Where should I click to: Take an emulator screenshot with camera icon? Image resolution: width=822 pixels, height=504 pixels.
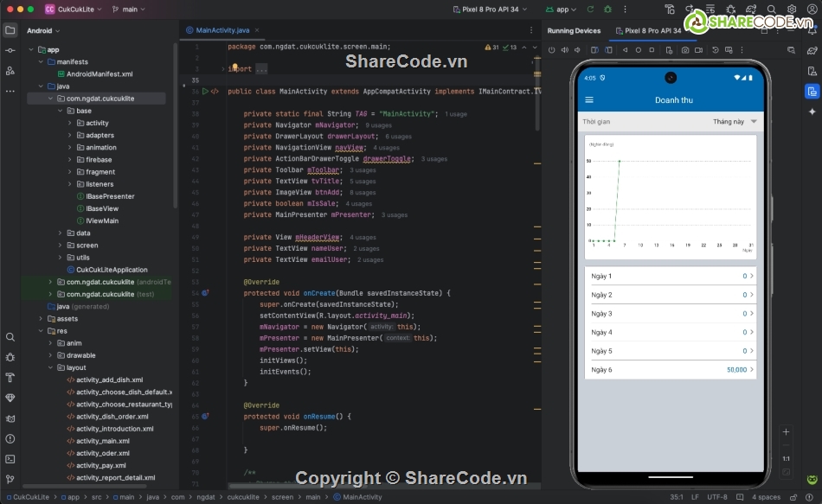click(x=685, y=50)
